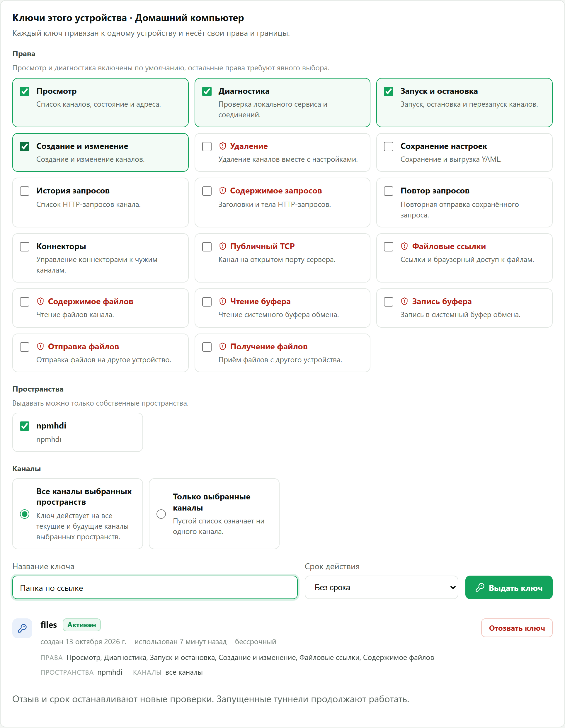Screen dimensions: 565x728
Task: Click the 'все каналы' value text
Action: pos(184,672)
